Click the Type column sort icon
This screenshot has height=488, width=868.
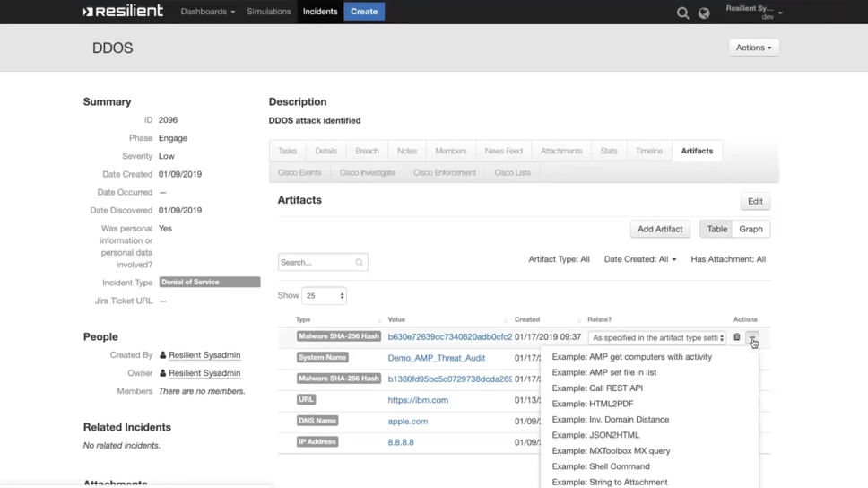[379, 320]
